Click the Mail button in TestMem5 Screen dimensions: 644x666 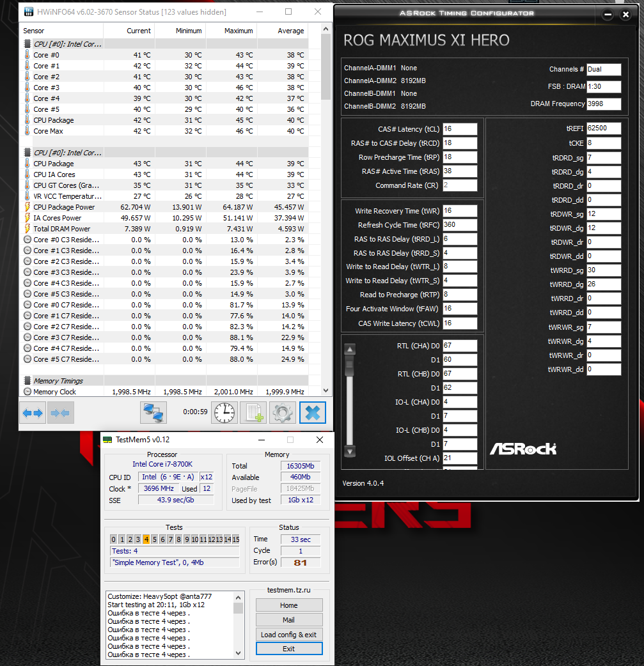pos(289,620)
